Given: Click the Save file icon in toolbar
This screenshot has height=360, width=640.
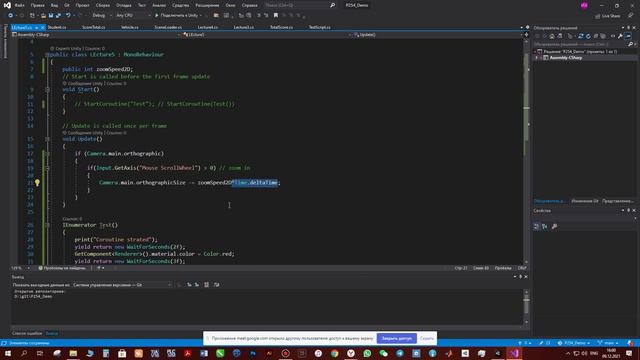Looking at the screenshot, I should click(x=51, y=16).
